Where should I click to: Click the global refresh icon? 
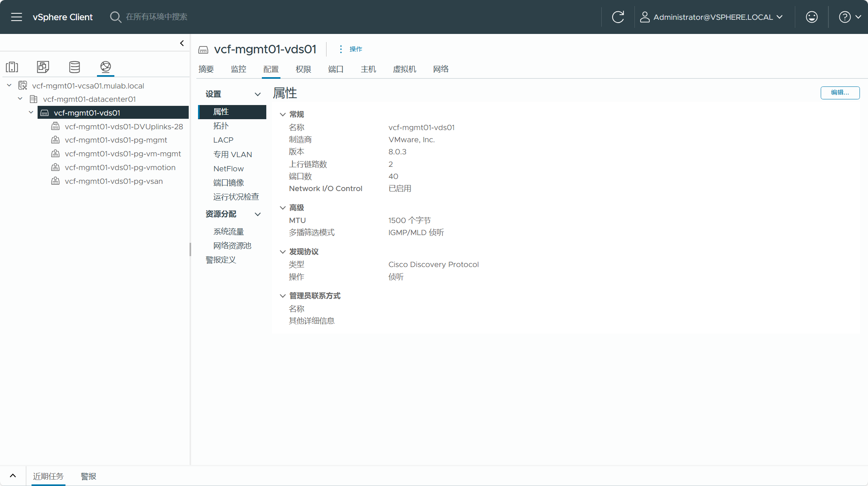tap(618, 17)
